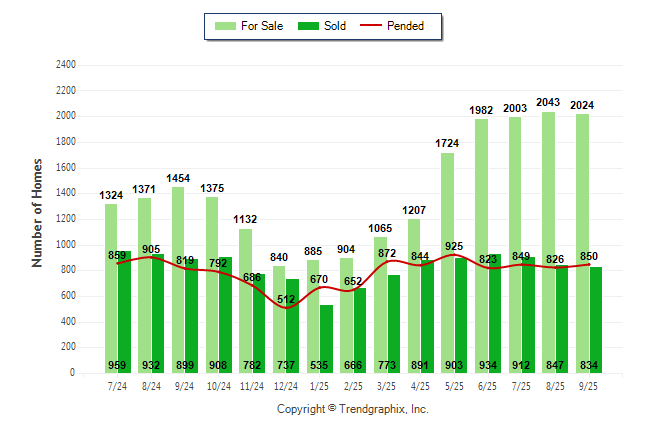The width and height of the screenshot is (646, 434).
Task: Select the 9/25 x-axis label
Action: (589, 385)
